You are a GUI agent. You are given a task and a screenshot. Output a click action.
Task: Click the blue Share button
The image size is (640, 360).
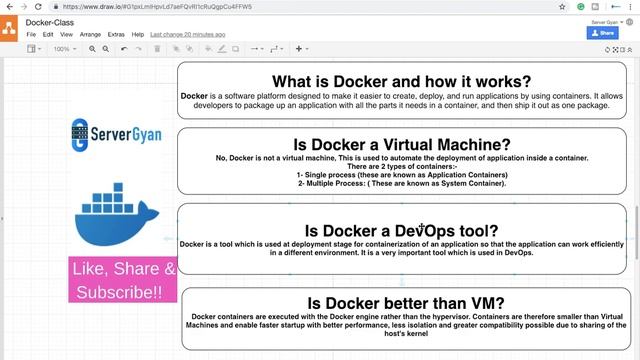[602, 33]
